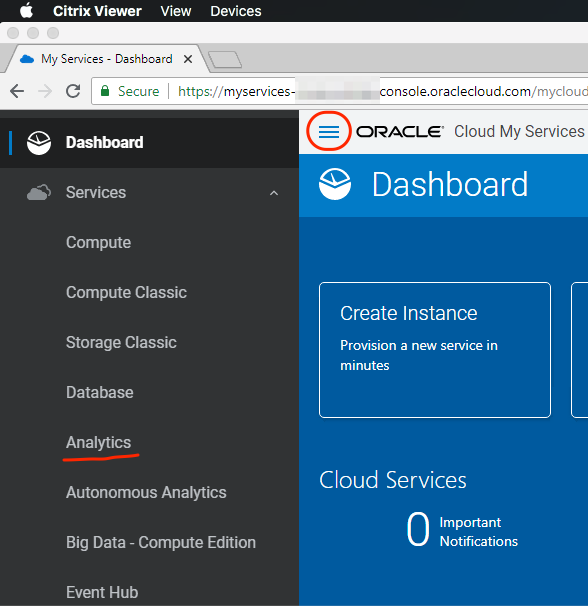Open the Devices menu
Viewport: 588px width, 606px height.
pyautogui.click(x=235, y=11)
